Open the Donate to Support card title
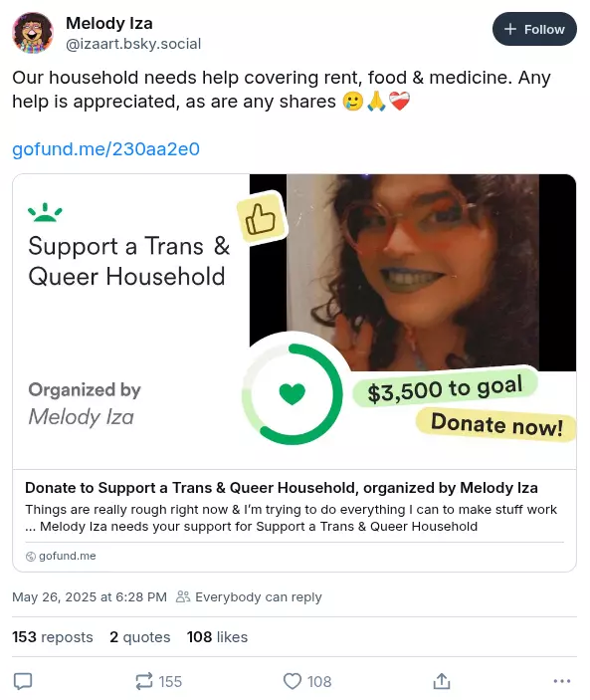Viewport: 590px width, 700px height. click(x=282, y=488)
